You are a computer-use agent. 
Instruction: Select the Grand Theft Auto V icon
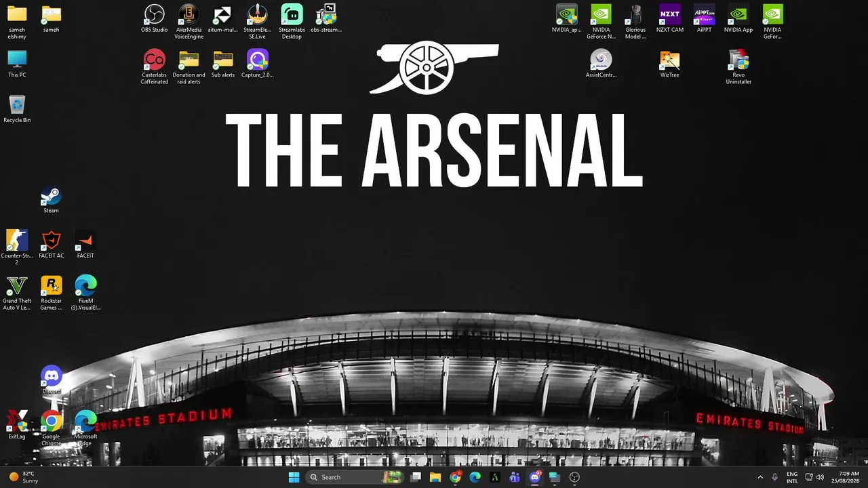click(17, 293)
